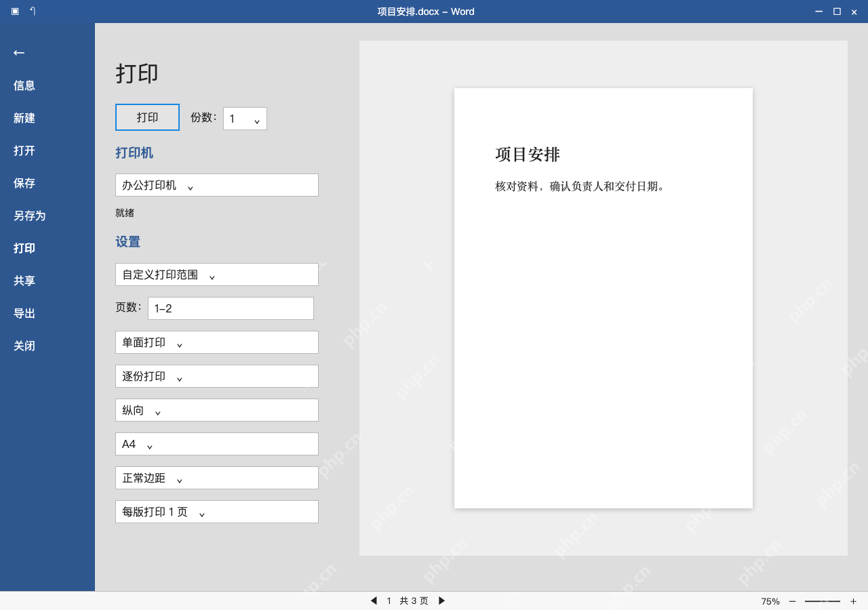Screen dimensions: 868x610
Task: Select 打开 in the sidebar
Action: pos(24,150)
